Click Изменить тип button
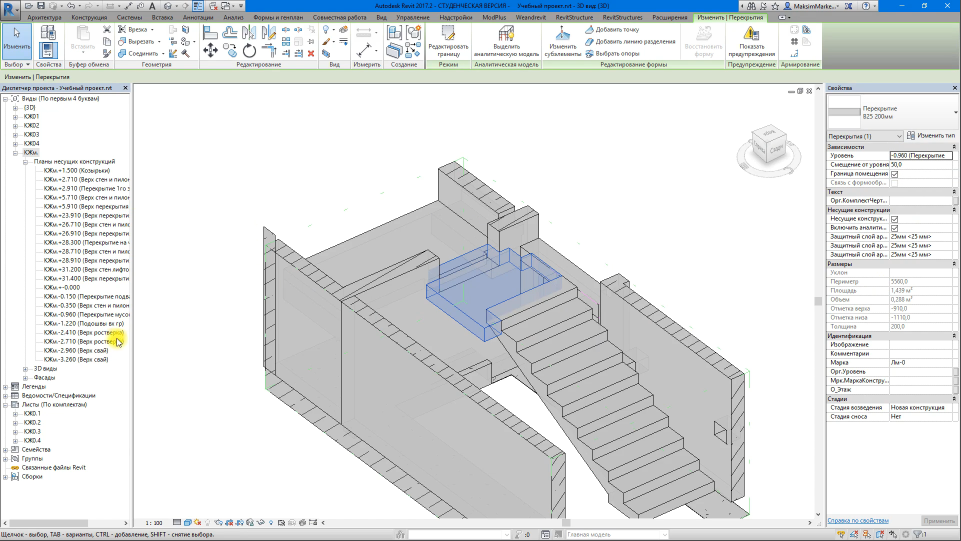 (930, 136)
